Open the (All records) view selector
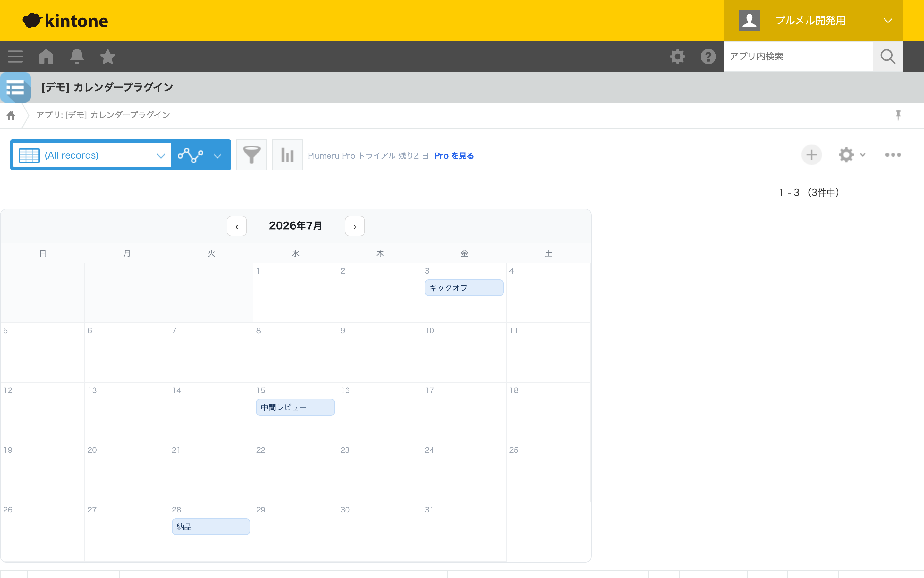 pos(92,155)
